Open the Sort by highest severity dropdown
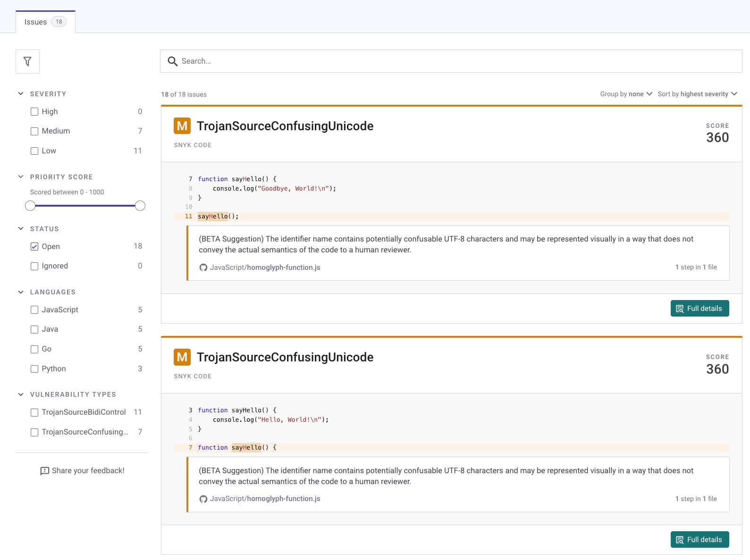Viewport: 750px width, 560px height. (698, 94)
